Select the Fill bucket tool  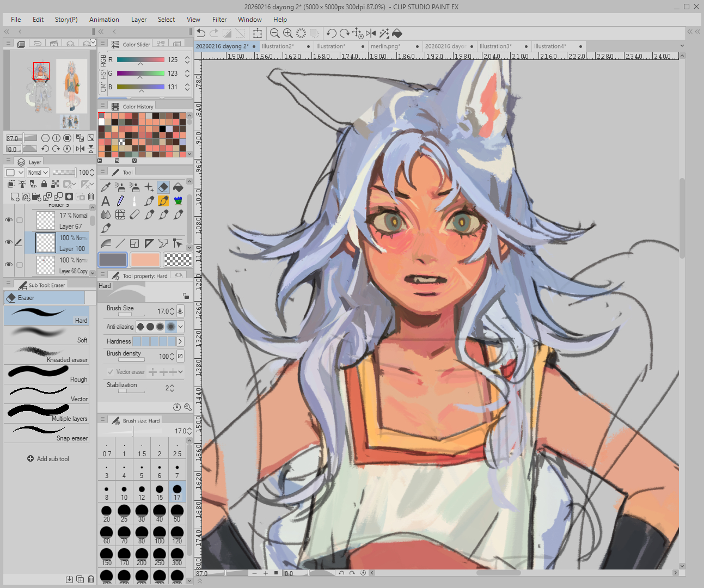(x=178, y=187)
